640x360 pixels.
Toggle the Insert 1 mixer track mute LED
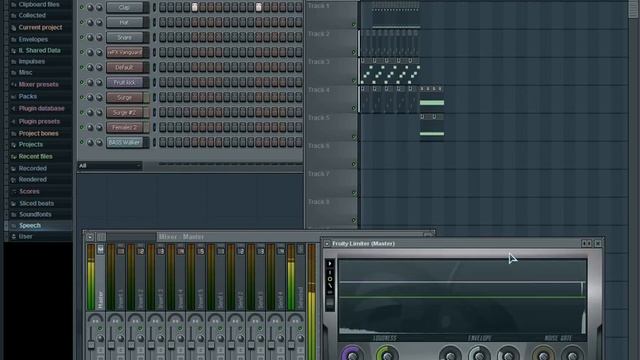tap(120, 328)
